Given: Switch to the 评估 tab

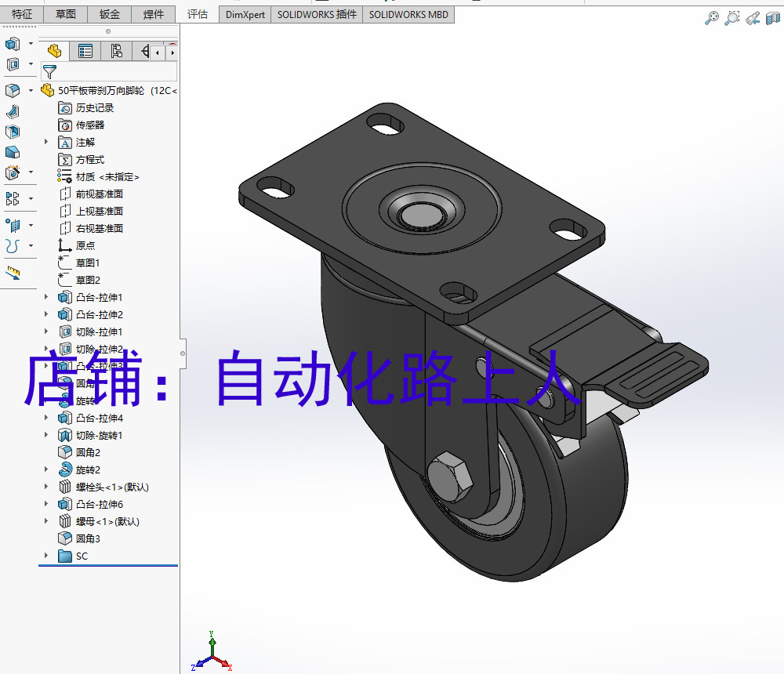Looking at the screenshot, I should [198, 15].
